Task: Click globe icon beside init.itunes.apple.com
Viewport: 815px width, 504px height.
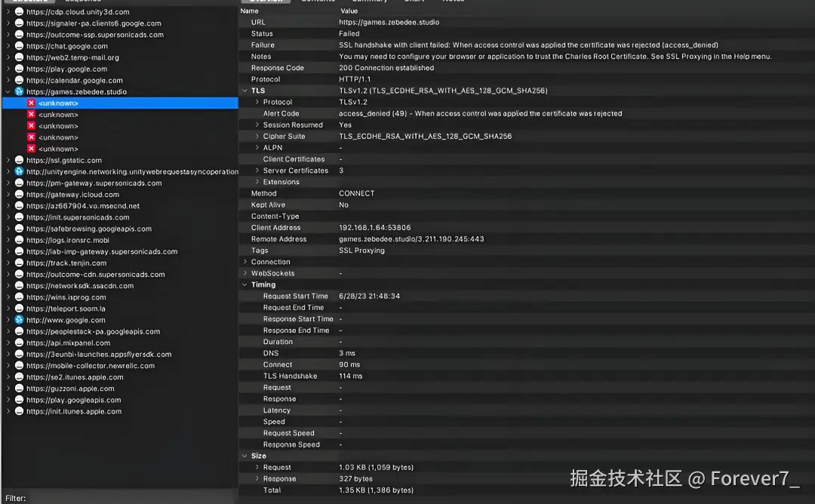Action: point(19,411)
